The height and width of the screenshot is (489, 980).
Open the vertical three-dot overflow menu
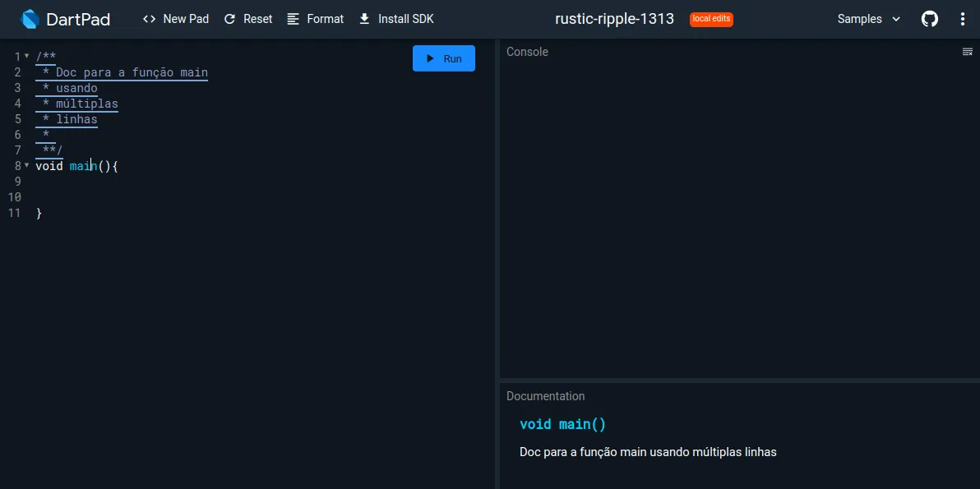[x=963, y=20]
